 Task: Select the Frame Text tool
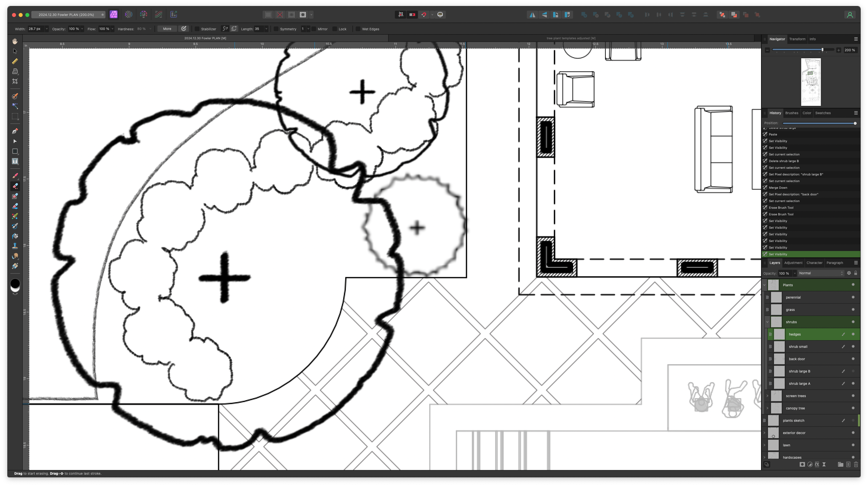[15, 161]
